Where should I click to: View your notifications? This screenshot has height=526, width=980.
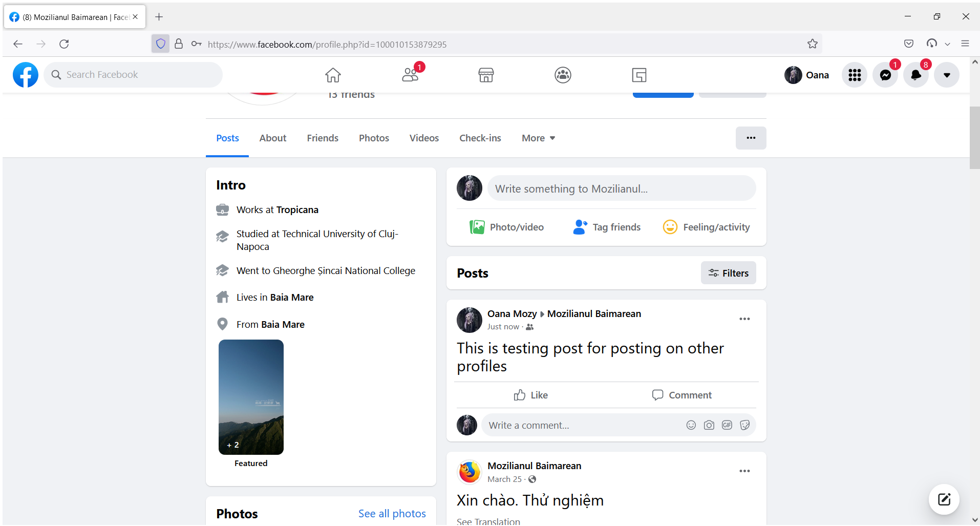point(916,75)
